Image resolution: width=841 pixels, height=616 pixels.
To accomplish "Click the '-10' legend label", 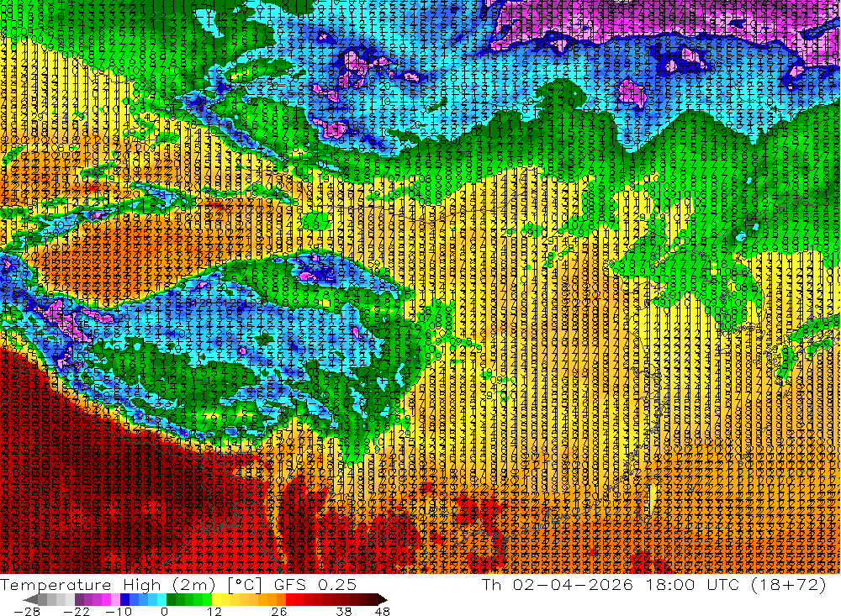I will click(x=118, y=611).
